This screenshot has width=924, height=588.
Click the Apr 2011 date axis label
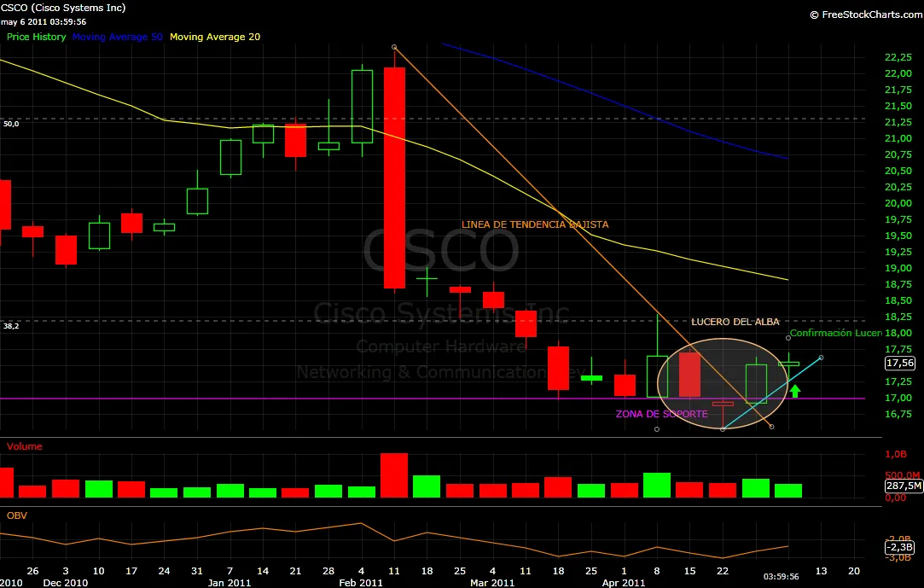tap(625, 583)
